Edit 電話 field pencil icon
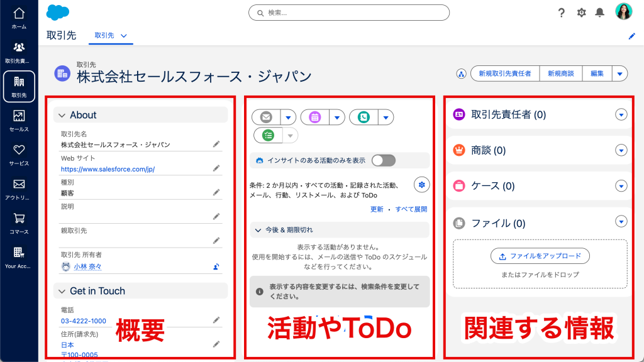 (216, 320)
